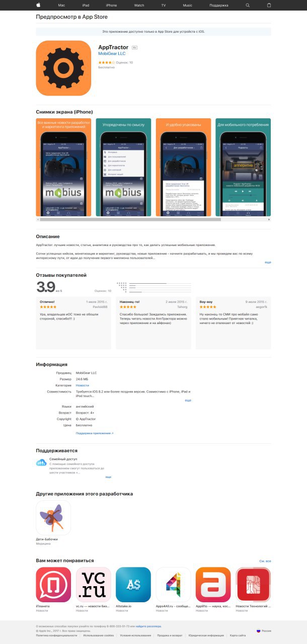This screenshot has width=307, height=644.
Task: Open the vc.ru app icon
Action: point(93,585)
